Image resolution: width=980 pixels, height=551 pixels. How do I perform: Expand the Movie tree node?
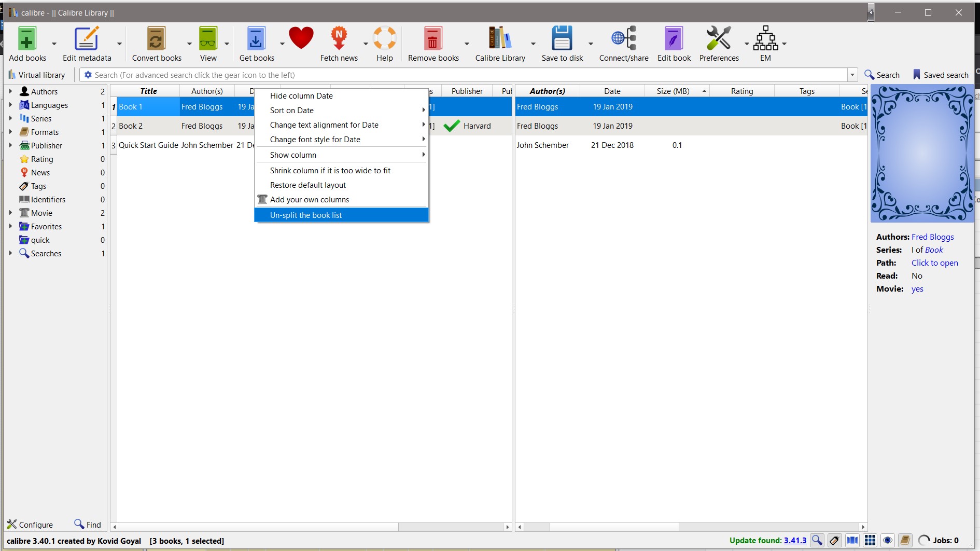pyautogui.click(x=10, y=213)
